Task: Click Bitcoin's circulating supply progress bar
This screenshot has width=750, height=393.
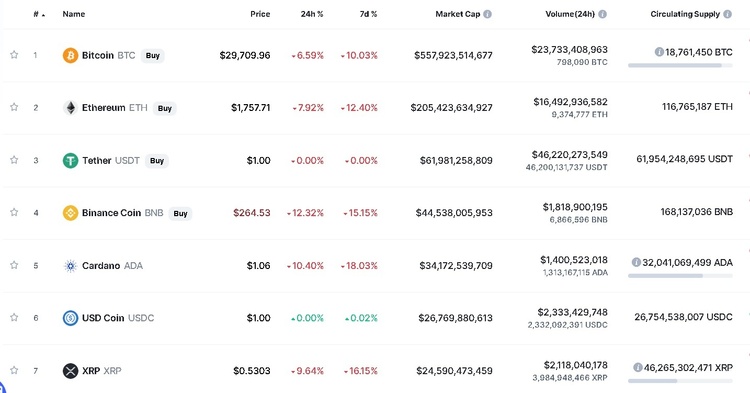Action: point(680,66)
